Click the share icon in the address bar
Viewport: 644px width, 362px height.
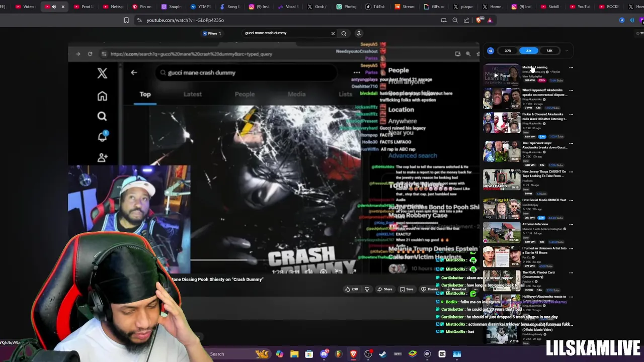click(x=466, y=20)
